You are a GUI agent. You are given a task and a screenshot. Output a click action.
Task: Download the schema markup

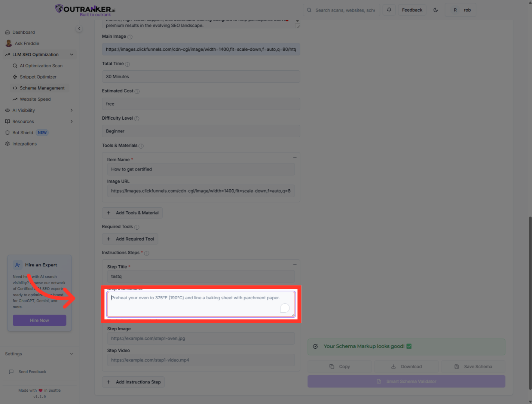(406, 367)
